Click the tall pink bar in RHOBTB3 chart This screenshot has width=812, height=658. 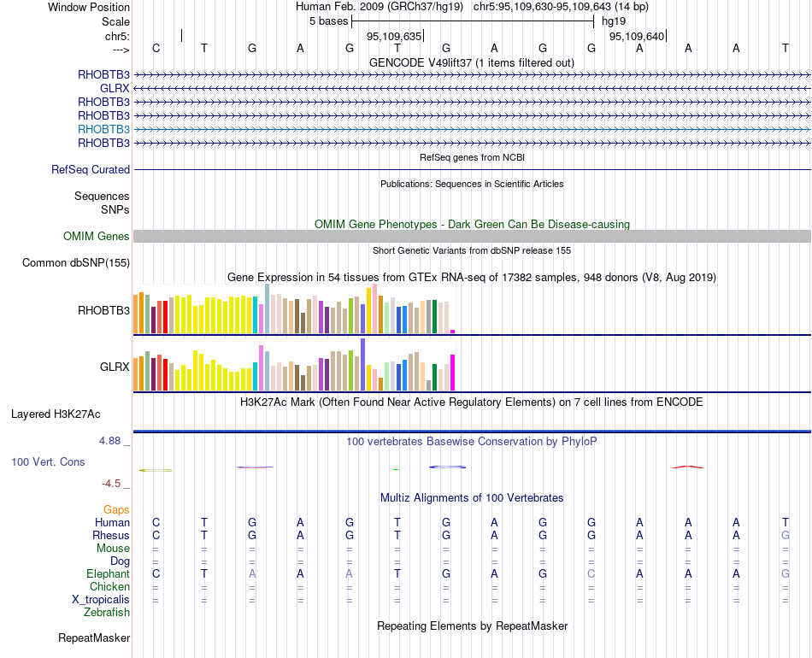tap(375, 308)
